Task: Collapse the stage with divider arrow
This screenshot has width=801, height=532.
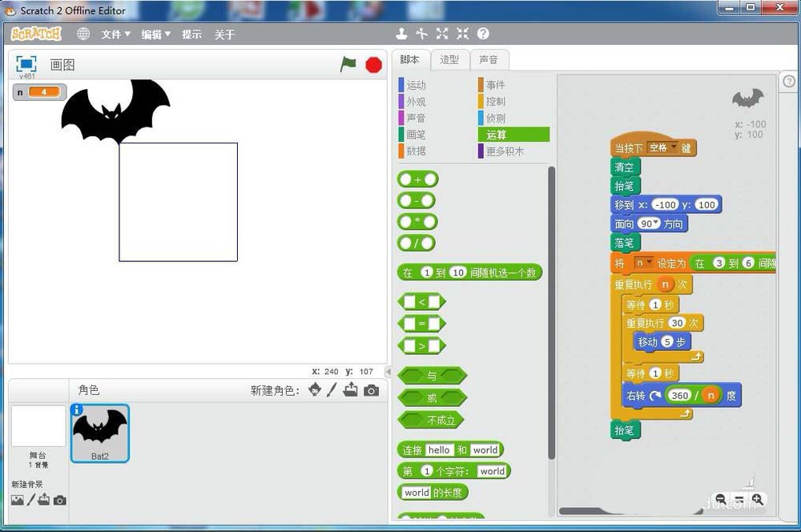Action: (x=388, y=372)
